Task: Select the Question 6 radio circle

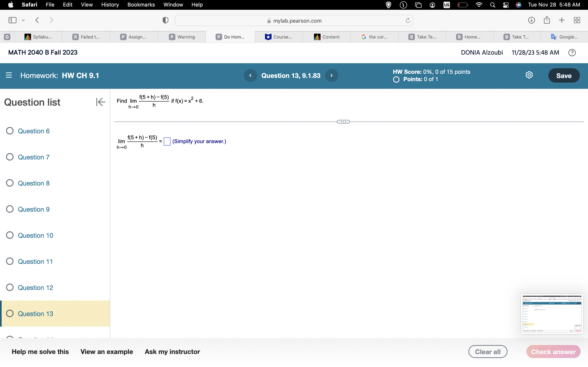Action: [x=10, y=131]
